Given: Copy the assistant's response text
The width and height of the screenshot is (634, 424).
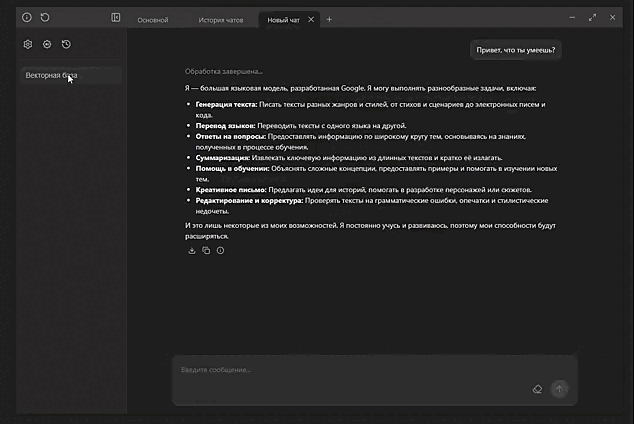Looking at the screenshot, I should (205, 250).
